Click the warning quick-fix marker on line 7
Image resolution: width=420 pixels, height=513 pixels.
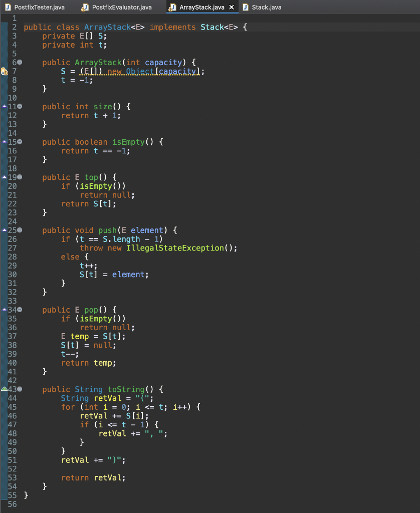click(x=4, y=71)
